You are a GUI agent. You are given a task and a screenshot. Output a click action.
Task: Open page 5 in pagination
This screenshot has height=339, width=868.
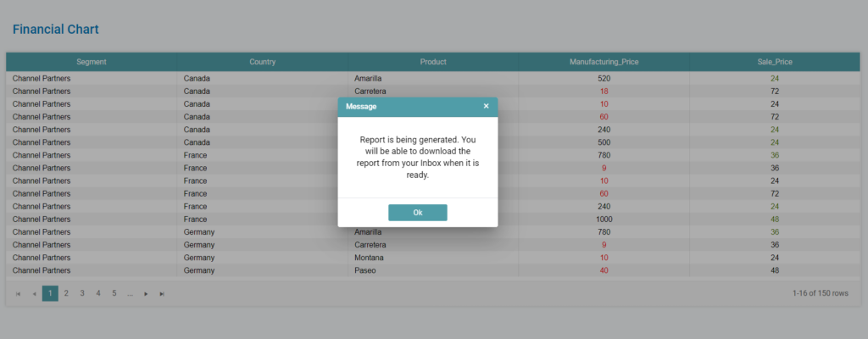tap(114, 293)
